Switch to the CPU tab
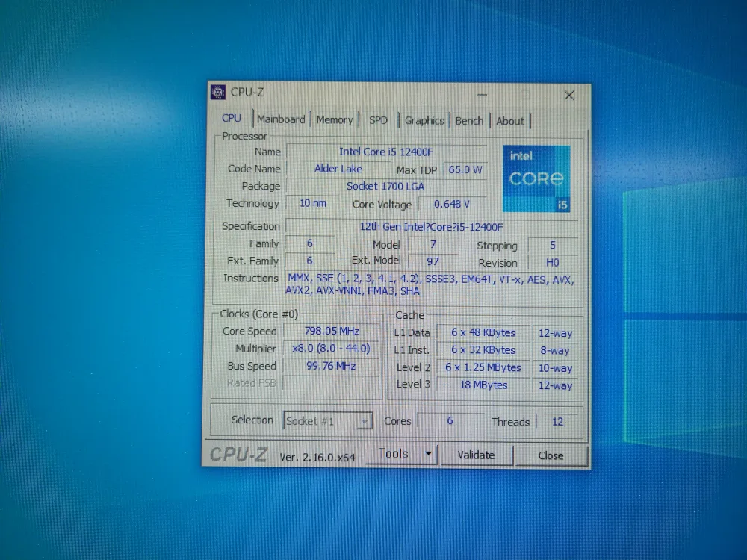Screen dimensions: 747x560 [232, 118]
